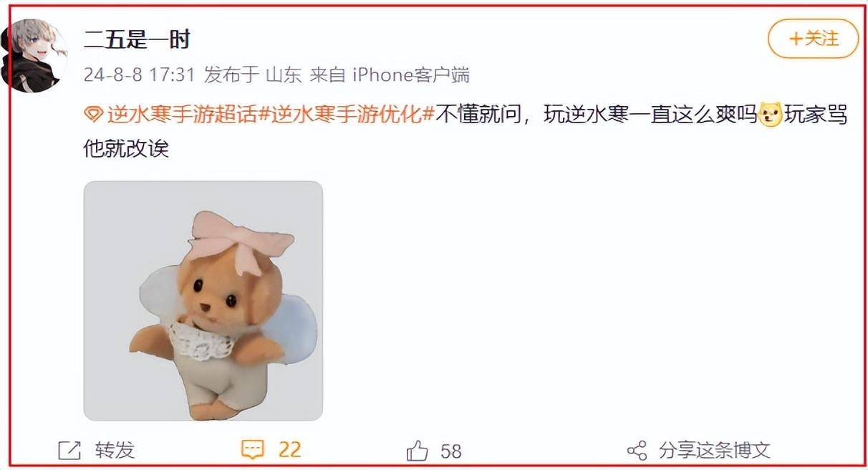Open the 逆水寒手游超话 super topic
This screenshot has height=470, width=868.
coord(182,115)
